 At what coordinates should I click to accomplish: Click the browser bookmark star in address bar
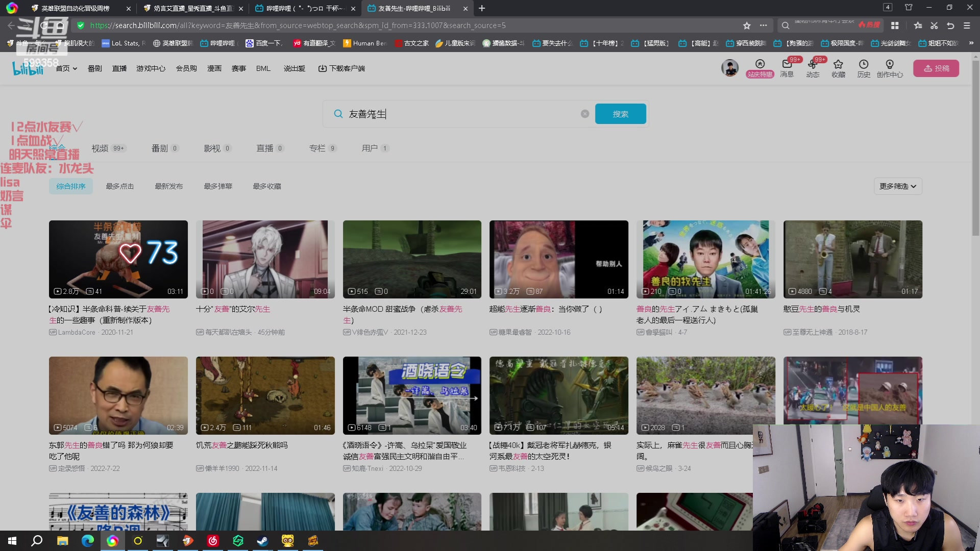(x=747, y=25)
